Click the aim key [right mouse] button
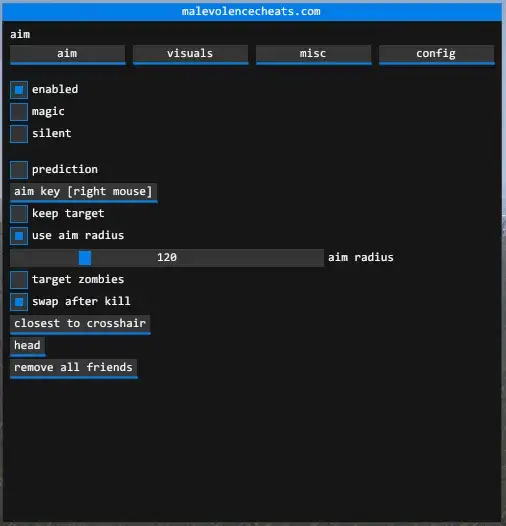 tap(84, 193)
